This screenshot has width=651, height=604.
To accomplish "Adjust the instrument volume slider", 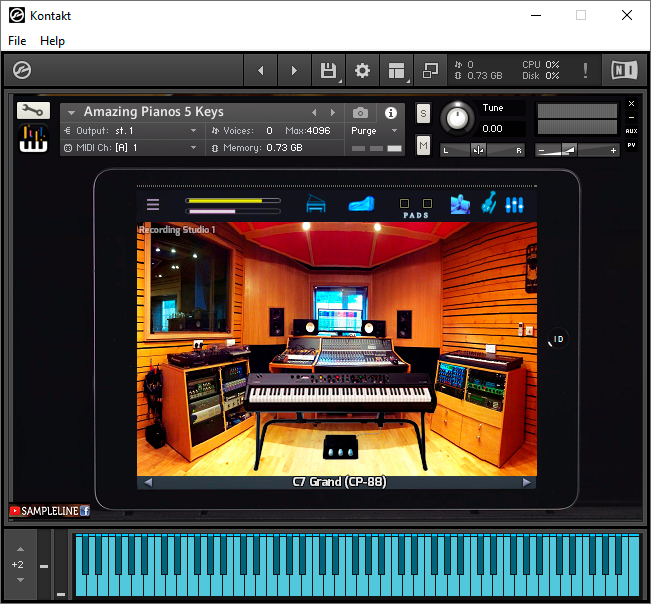I will [577, 150].
